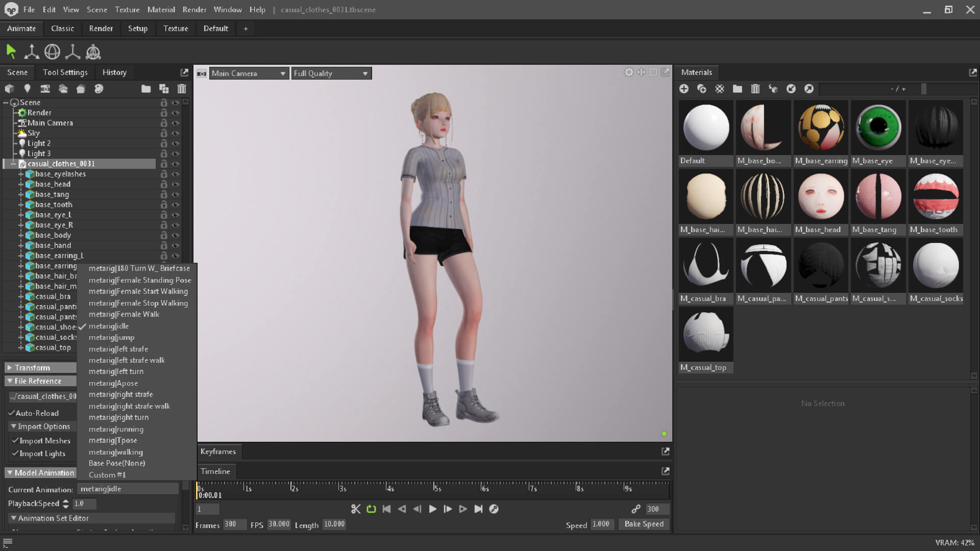This screenshot has width=980, height=551.
Task: Switch to the History tab
Action: point(114,72)
